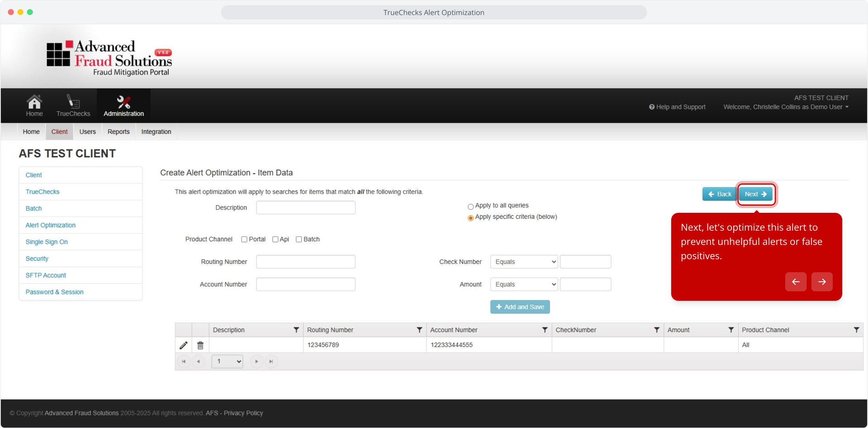Open the Client link in the sidebar
This screenshot has height=428, width=868.
34,175
